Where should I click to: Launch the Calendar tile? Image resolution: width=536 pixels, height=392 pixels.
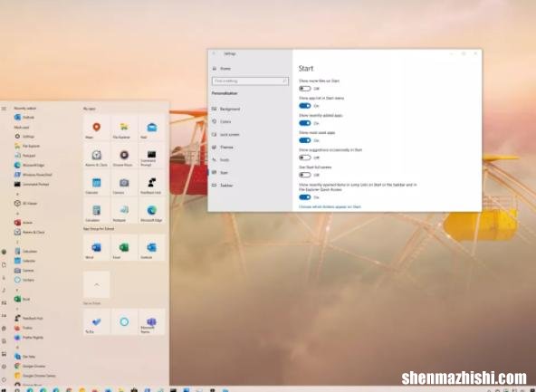point(96,183)
